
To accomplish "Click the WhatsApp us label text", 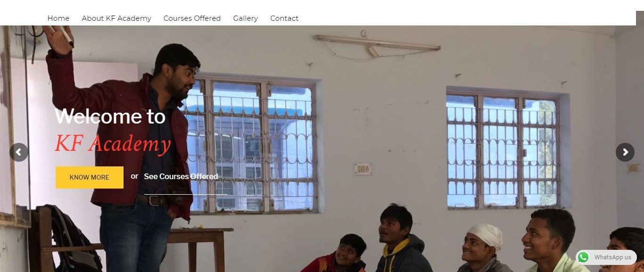I will point(612,257).
